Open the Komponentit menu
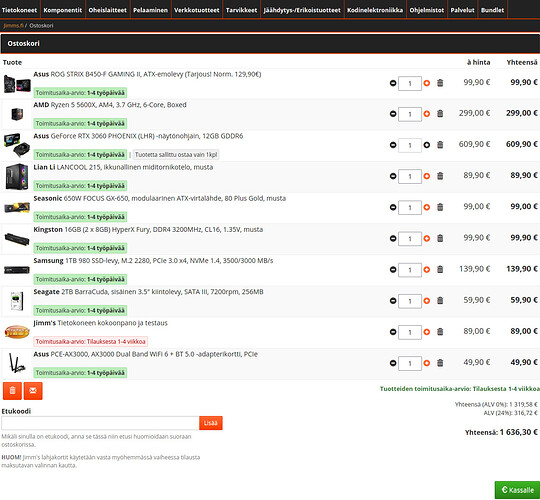The height and width of the screenshot is (500, 540). tap(63, 10)
